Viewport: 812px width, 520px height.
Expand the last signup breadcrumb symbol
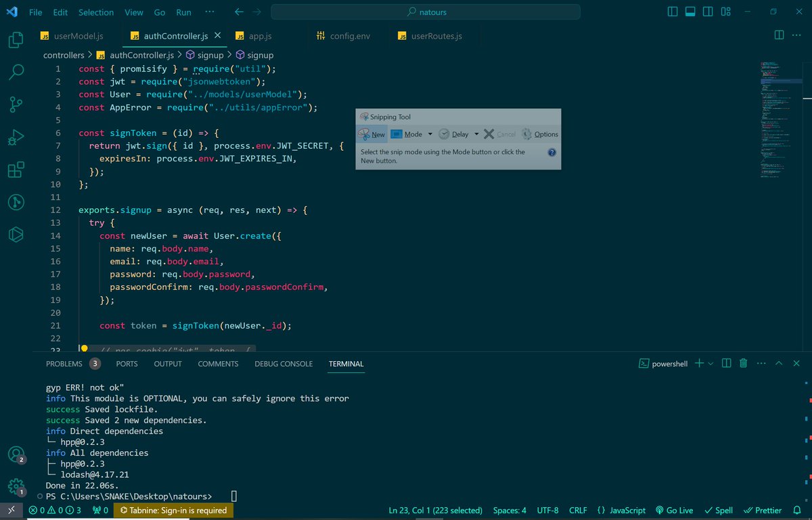(x=254, y=55)
